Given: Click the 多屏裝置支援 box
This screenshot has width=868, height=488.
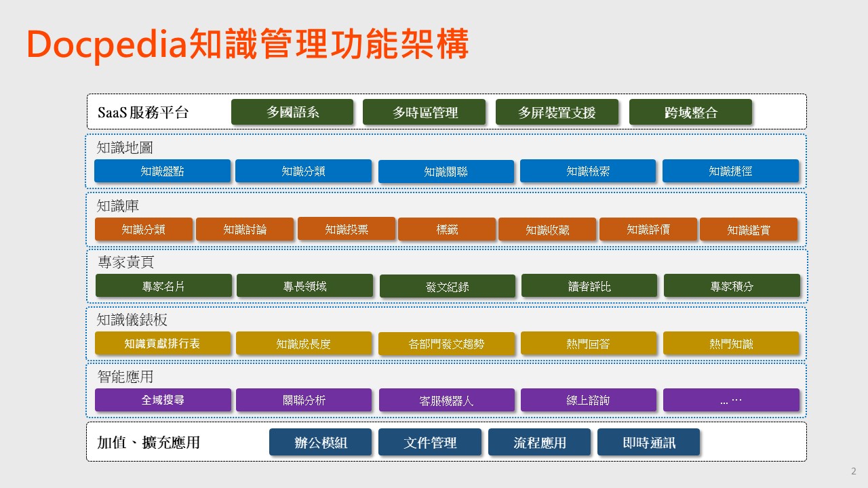Looking at the screenshot, I should coord(557,112).
